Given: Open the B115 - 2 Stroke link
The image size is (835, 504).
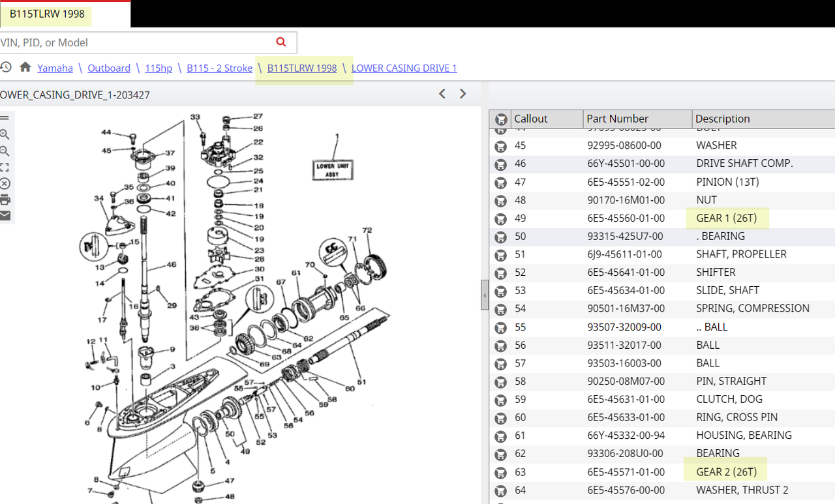Looking at the screenshot, I should [219, 68].
